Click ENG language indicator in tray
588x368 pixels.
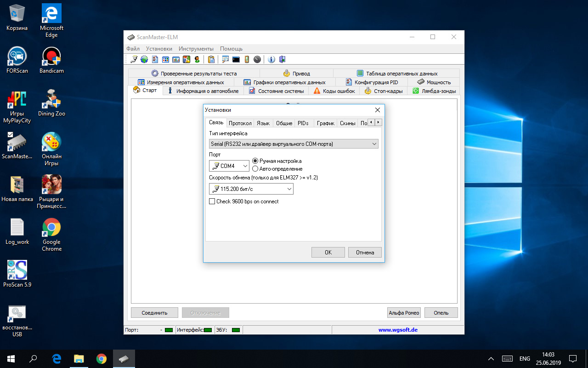(x=525, y=359)
